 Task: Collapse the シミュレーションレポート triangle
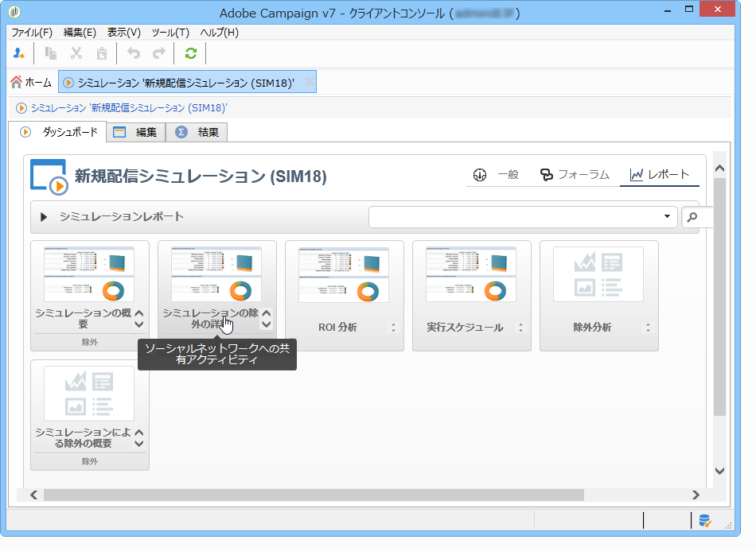pos(44,217)
